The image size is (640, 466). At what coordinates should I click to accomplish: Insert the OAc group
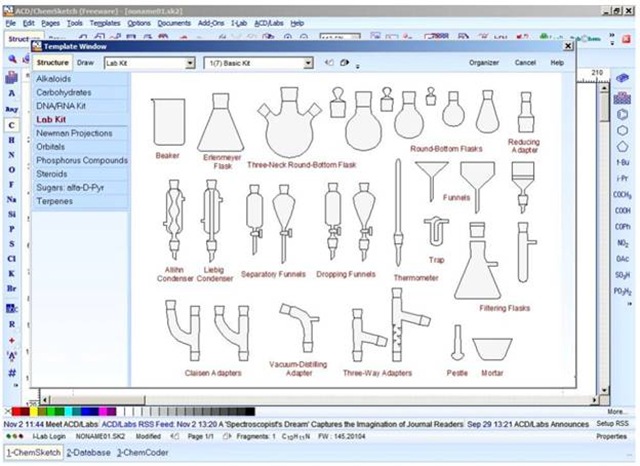click(x=622, y=259)
